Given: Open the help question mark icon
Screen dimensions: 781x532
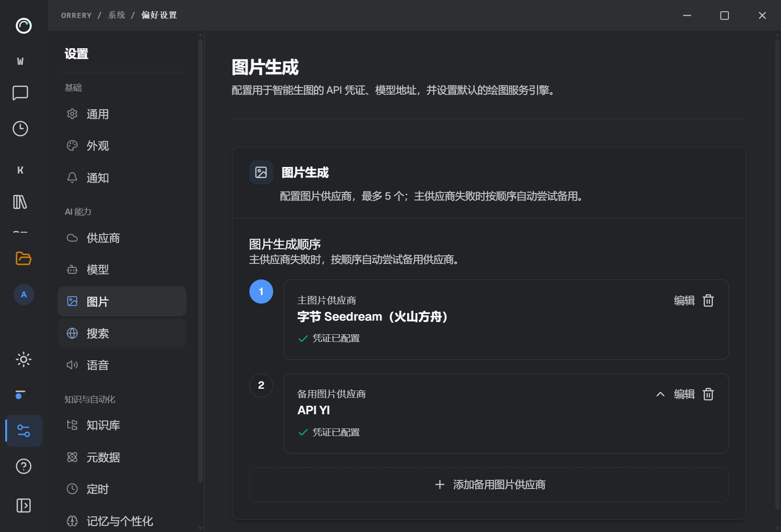Looking at the screenshot, I should click(x=24, y=466).
